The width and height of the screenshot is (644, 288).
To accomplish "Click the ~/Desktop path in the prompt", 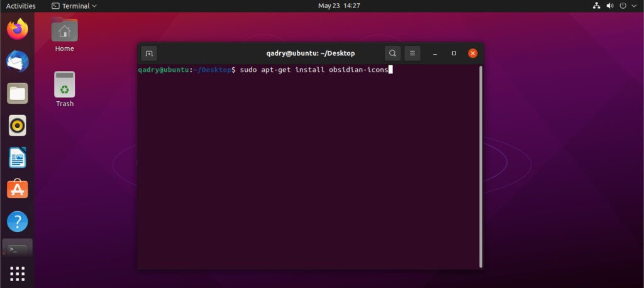I will click(x=212, y=70).
